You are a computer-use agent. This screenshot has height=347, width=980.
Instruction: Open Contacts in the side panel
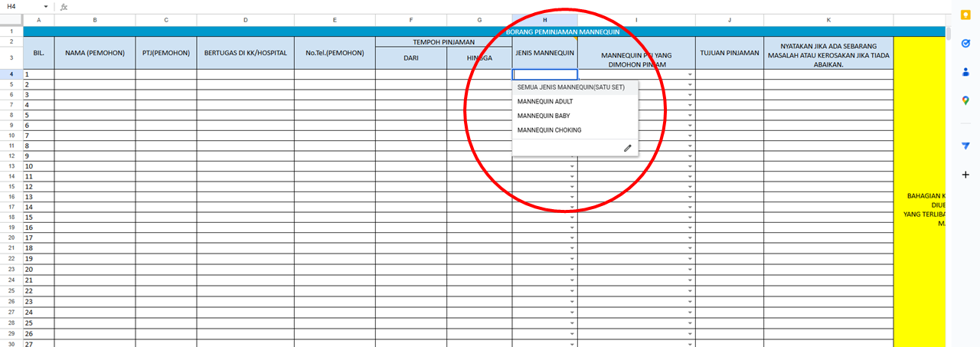965,72
